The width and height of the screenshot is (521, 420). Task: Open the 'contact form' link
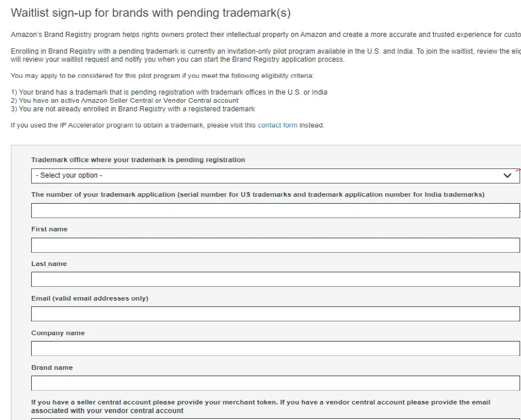point(277,125)
